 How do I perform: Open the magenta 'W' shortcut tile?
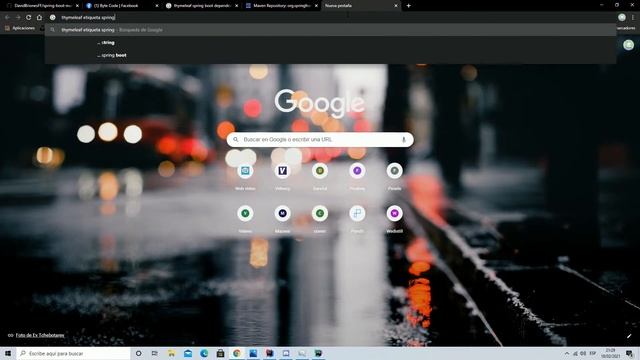394,213
